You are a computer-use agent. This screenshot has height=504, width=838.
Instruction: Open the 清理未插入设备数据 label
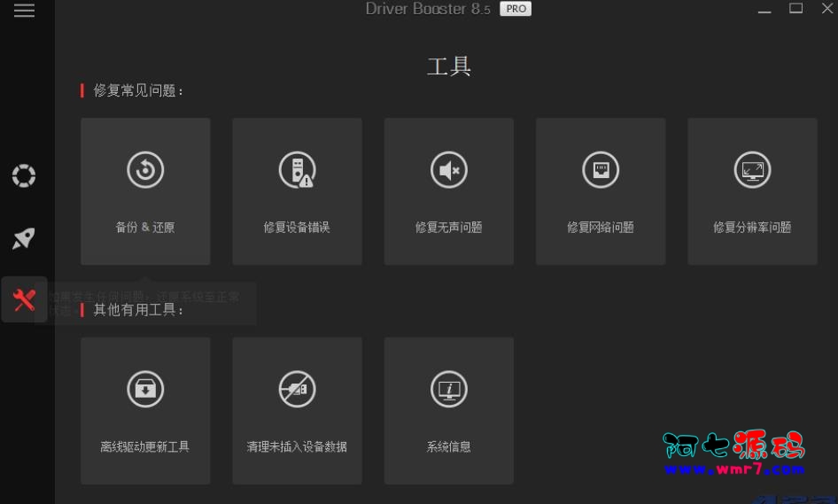pyautogui.click(x=297, y=446)
